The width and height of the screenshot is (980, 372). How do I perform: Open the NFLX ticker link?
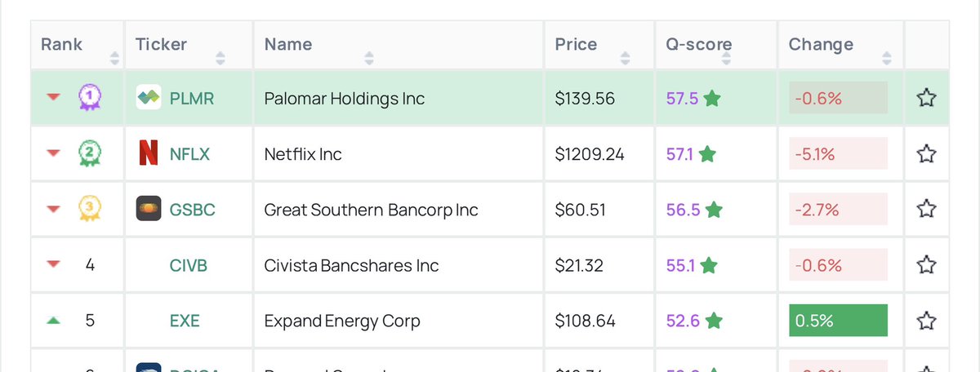189,154
